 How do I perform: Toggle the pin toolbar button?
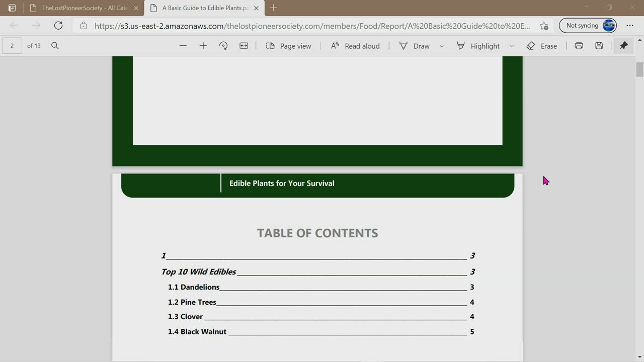click(x=623, y=46)
